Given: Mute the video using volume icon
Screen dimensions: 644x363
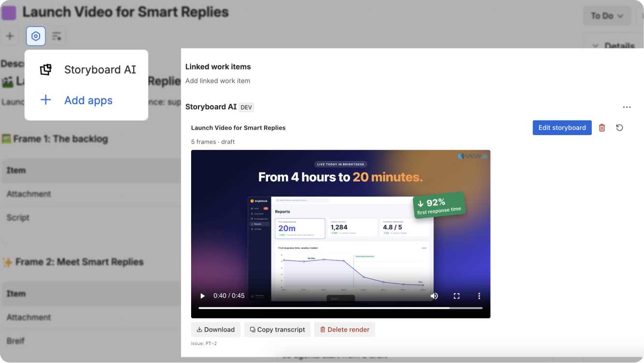Looking at the screenshot, I should point(434,296).
